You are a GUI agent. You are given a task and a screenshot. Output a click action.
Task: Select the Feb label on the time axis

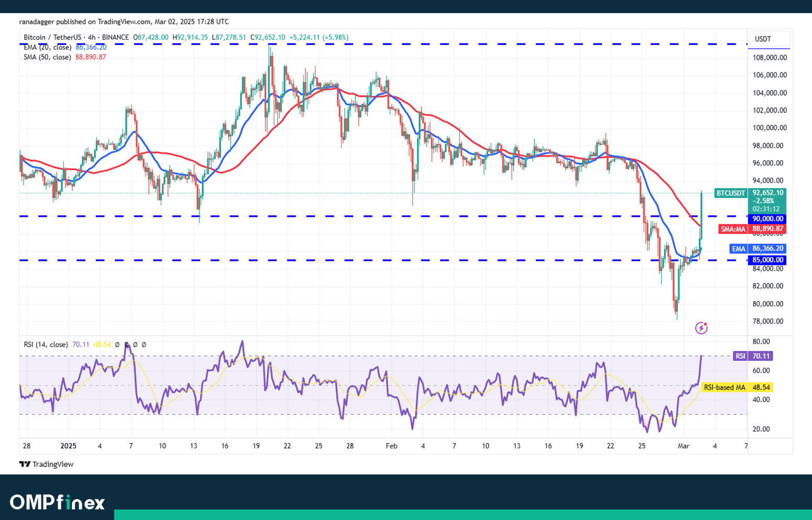coord(391,446)
